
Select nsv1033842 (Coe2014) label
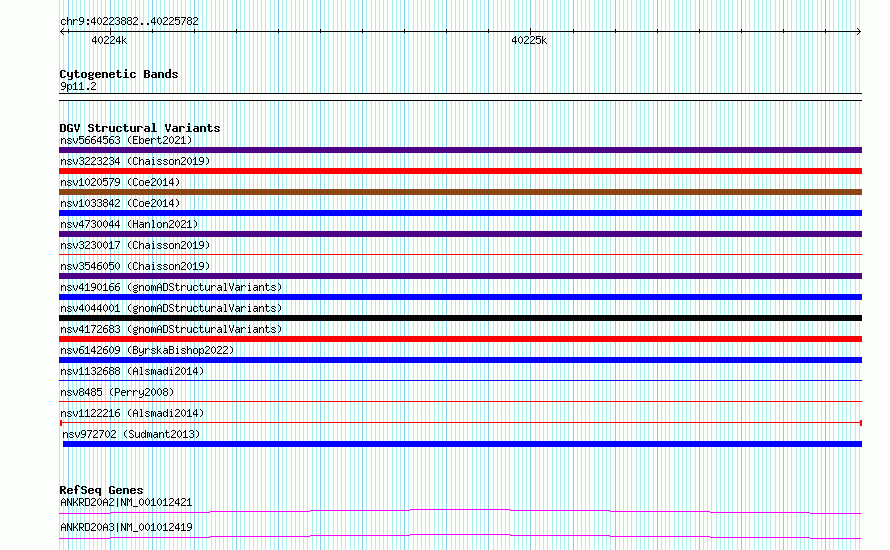click(x=120, y=203)
